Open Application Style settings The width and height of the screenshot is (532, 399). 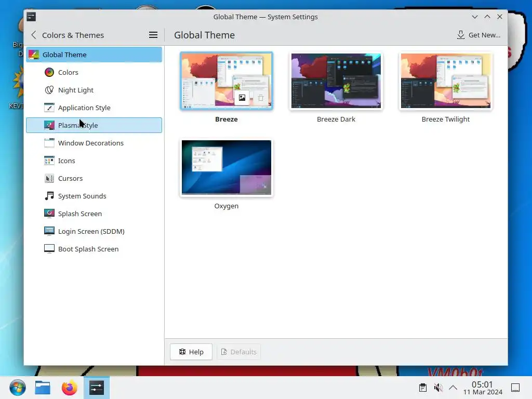click(x=94, y=108)
